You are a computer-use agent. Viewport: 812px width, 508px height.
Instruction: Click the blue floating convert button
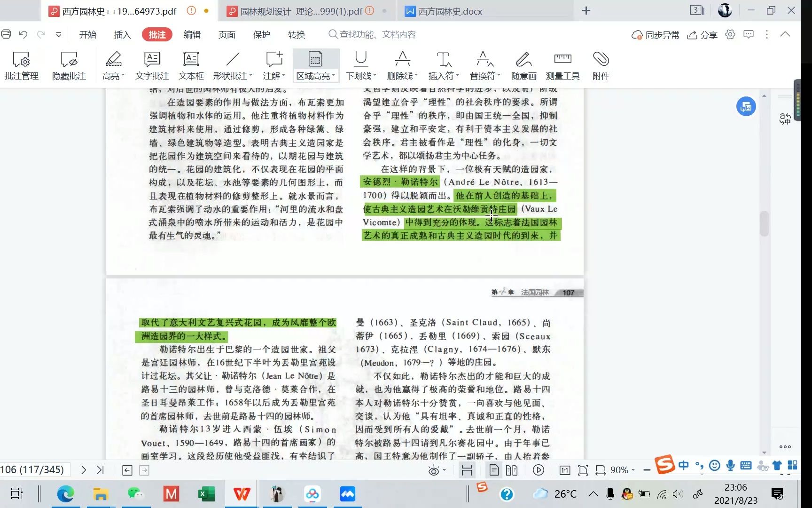coord(746,107)
